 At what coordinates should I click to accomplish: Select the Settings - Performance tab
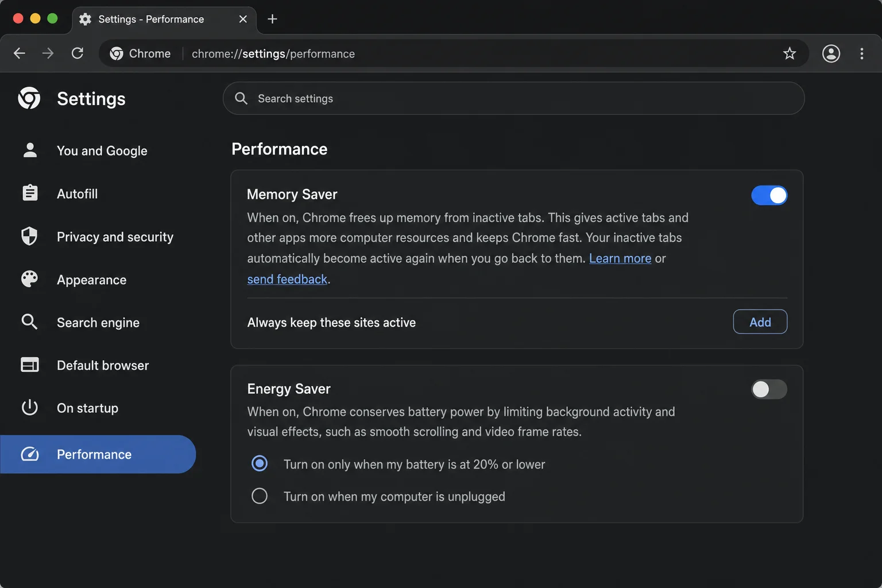point(164,19)
